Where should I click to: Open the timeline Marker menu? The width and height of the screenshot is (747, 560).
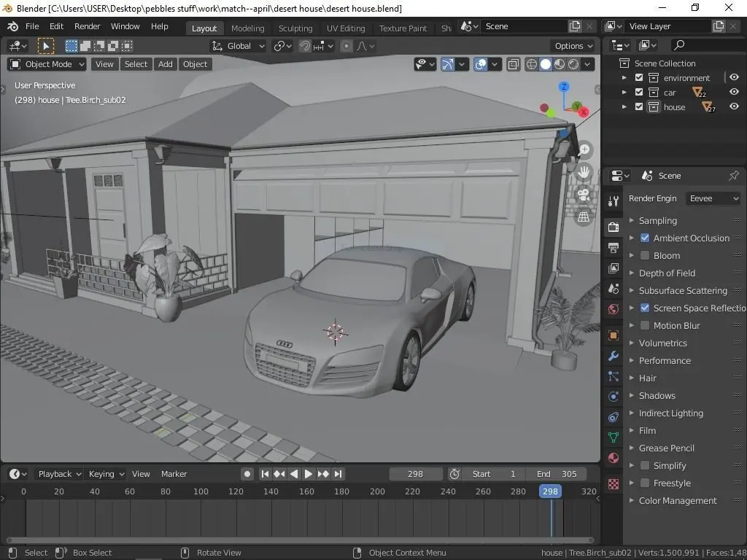(174, 474)
